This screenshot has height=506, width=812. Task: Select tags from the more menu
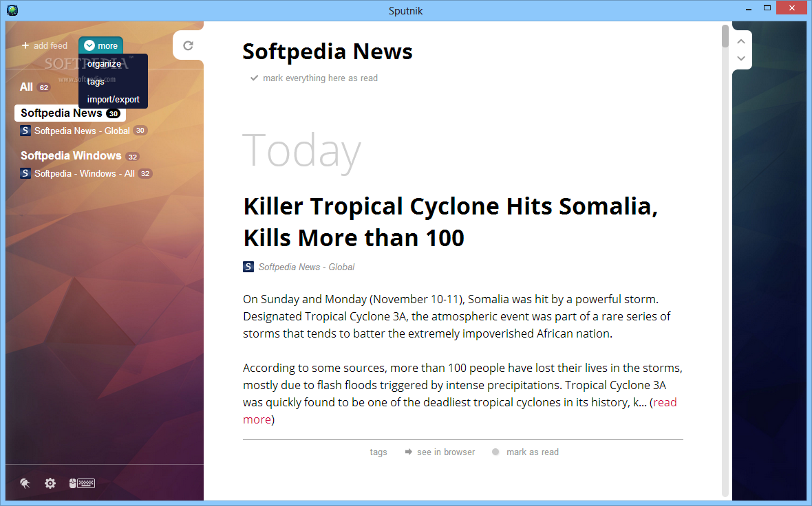96,82
